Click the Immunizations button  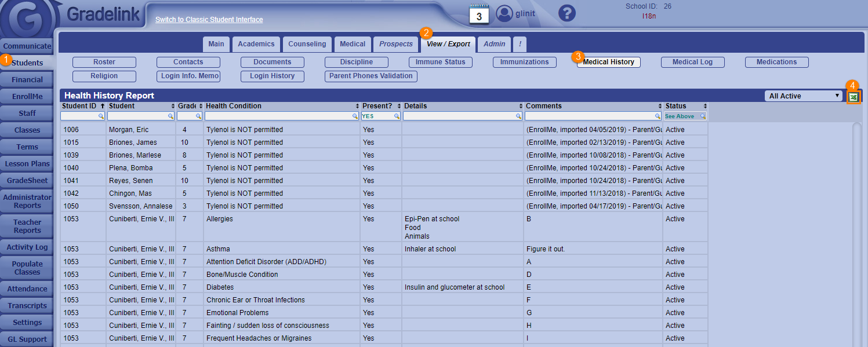pos(524,62)
